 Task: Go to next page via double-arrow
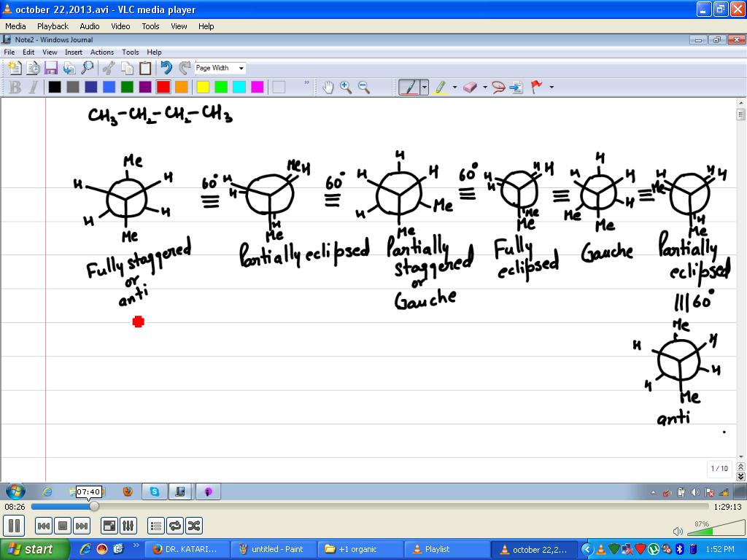point(740,476)
